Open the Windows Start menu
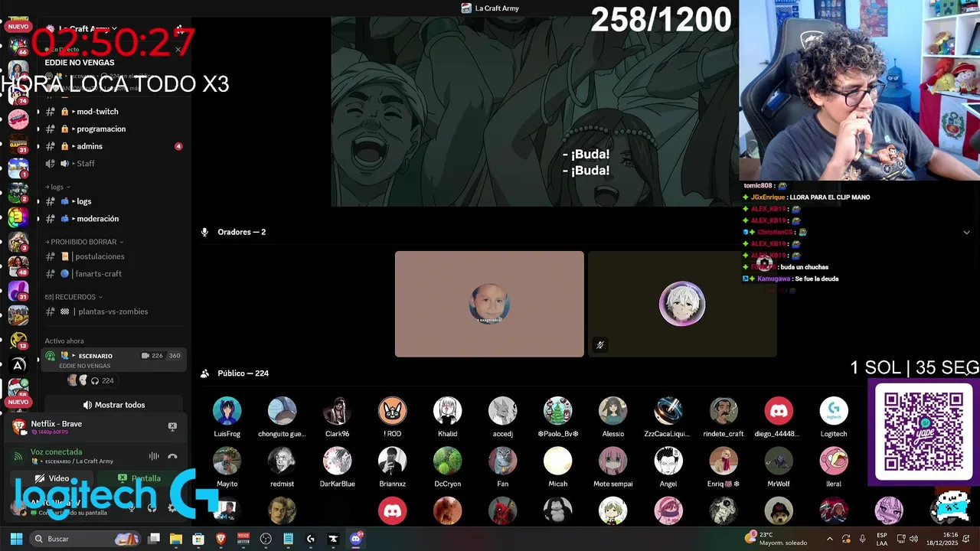Image resolution: width=980 pixels, height=551 pixels. pos(16,539)
